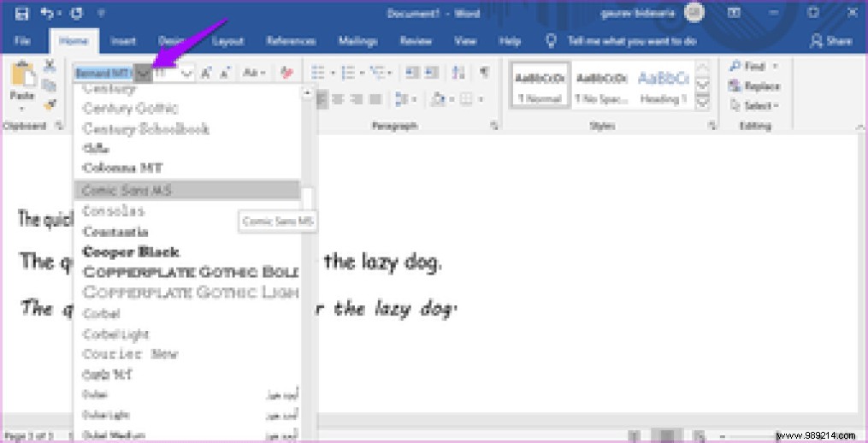The height and width of the screenshot is (443, 868).
Task: Undo the last action
Action: (48, 14)
